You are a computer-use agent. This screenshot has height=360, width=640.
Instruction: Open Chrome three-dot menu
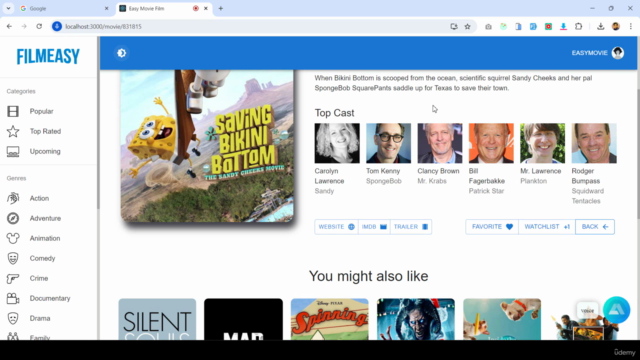(631, 27)
